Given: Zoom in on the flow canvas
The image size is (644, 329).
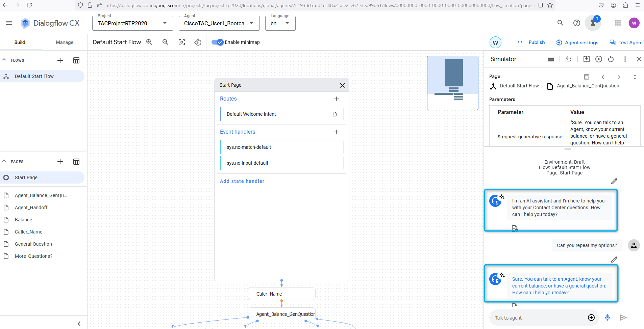Looking at the screenshot, I should 149,42.
